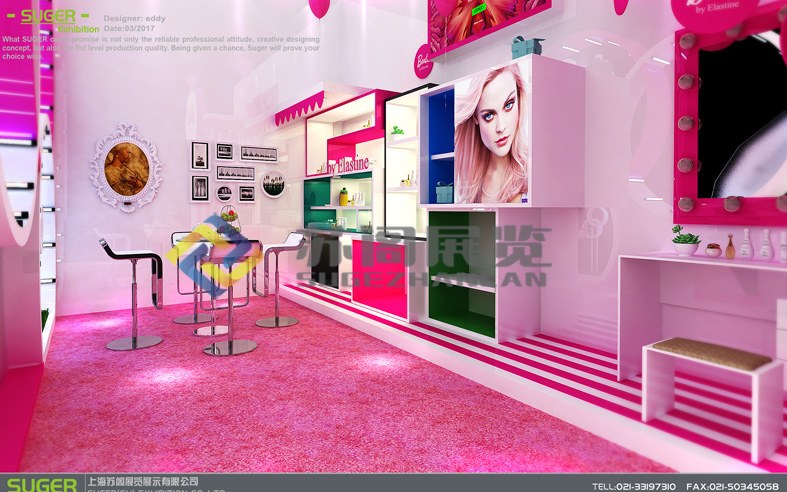Click the SUGER logo in the footer bar
Screen dimensions: 787x492
coord(41,484)
